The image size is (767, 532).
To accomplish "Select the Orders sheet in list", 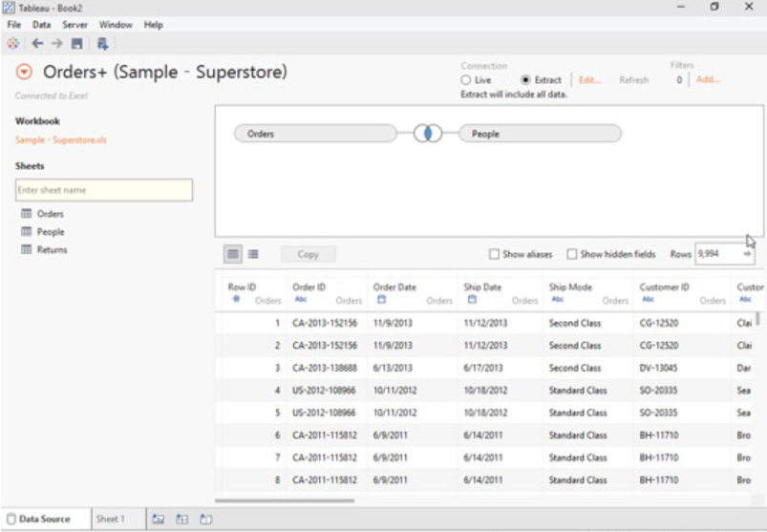I will (50, 214).
